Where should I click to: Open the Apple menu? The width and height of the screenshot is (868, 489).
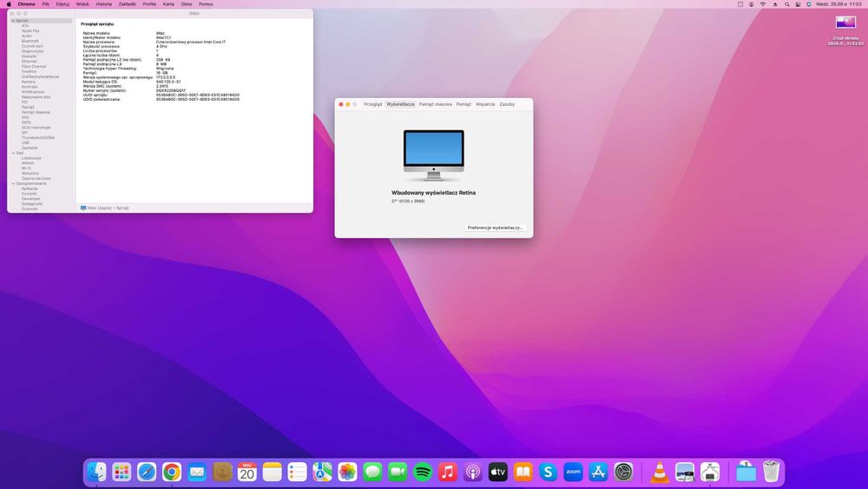tap(9, 3)
